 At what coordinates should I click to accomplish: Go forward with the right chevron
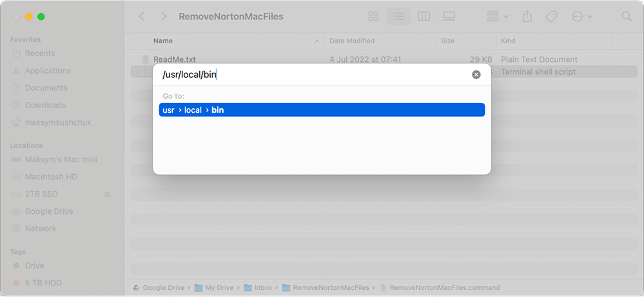point(164,16)
